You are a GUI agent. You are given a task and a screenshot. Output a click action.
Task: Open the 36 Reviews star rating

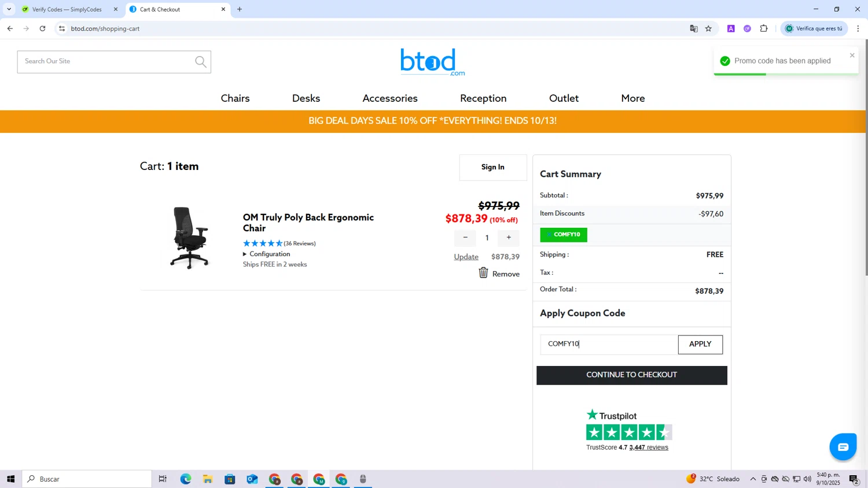click(x=279, y=243)
